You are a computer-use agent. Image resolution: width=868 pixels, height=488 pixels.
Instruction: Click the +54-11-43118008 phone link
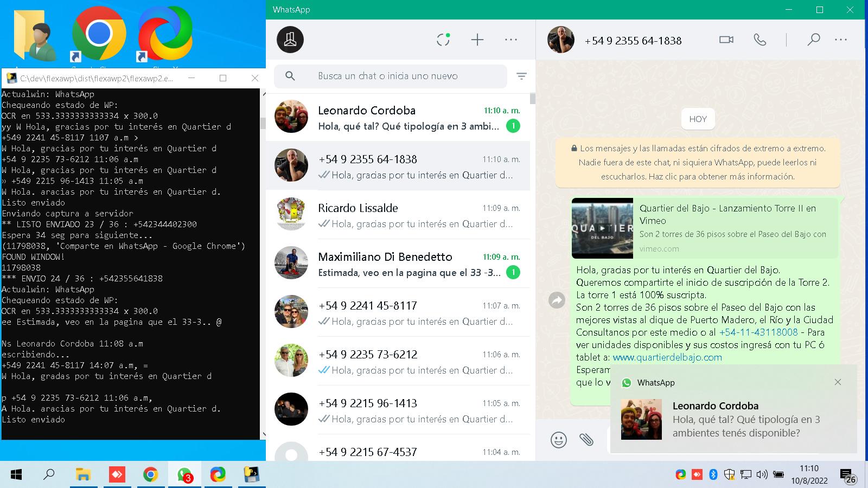[x=758, y=332]
